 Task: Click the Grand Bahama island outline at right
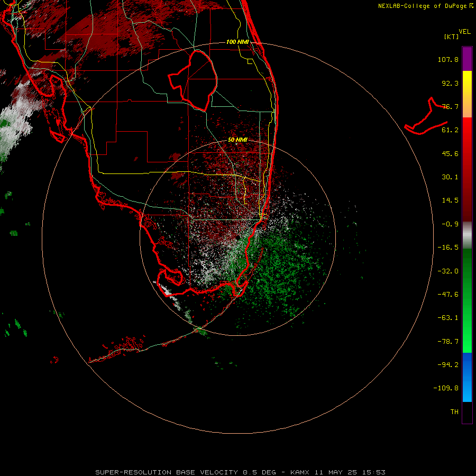426,116
